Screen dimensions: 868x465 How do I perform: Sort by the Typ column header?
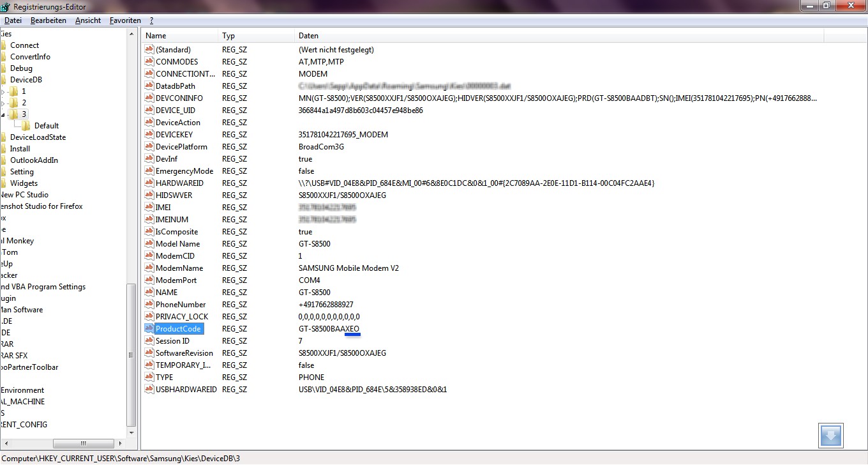point(256,36)
